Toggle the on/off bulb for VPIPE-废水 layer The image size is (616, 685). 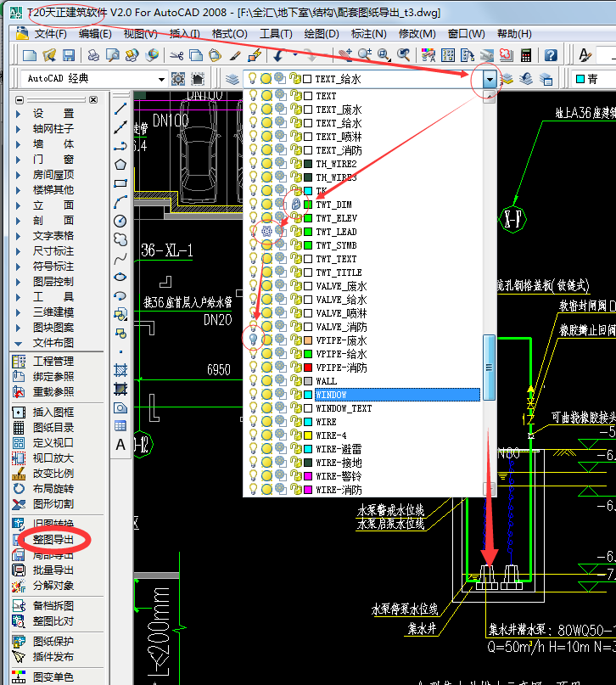pyautogui.click(x=253, y=340)
